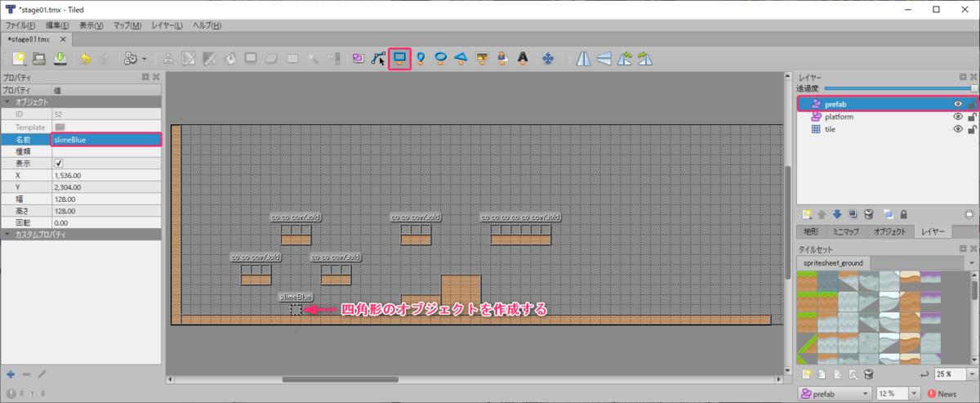Toggle visibility of prefab layer
This screenshot has width=980, height=403.
[x=958, y=104]
